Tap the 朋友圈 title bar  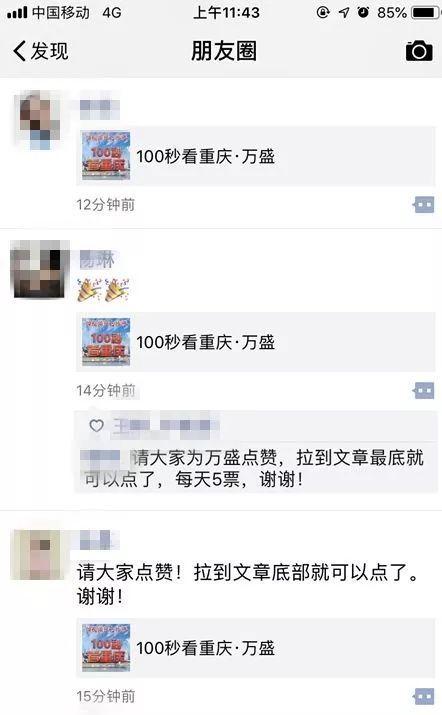(x=224, y=51)
